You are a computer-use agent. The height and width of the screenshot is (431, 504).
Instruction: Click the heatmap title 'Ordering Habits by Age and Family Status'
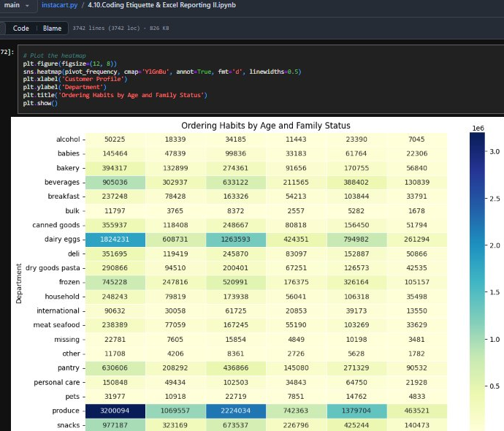pos(266,126)
